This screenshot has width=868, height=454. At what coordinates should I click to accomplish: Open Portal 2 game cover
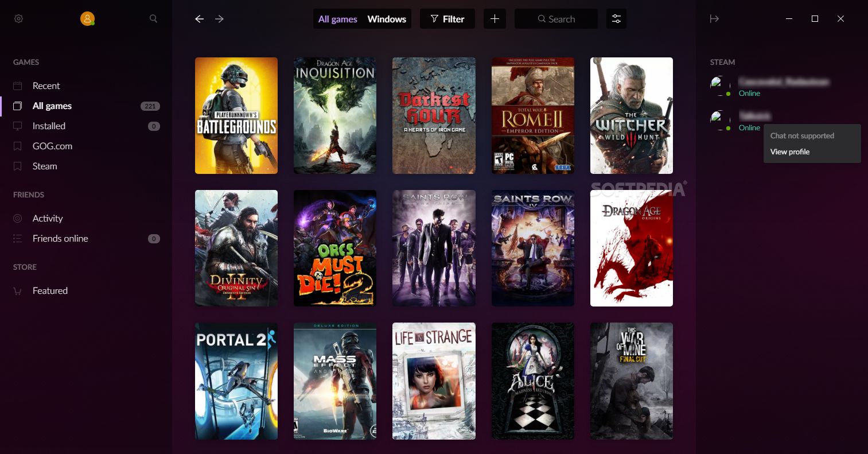pyautogui.click(x=236, y=381)
